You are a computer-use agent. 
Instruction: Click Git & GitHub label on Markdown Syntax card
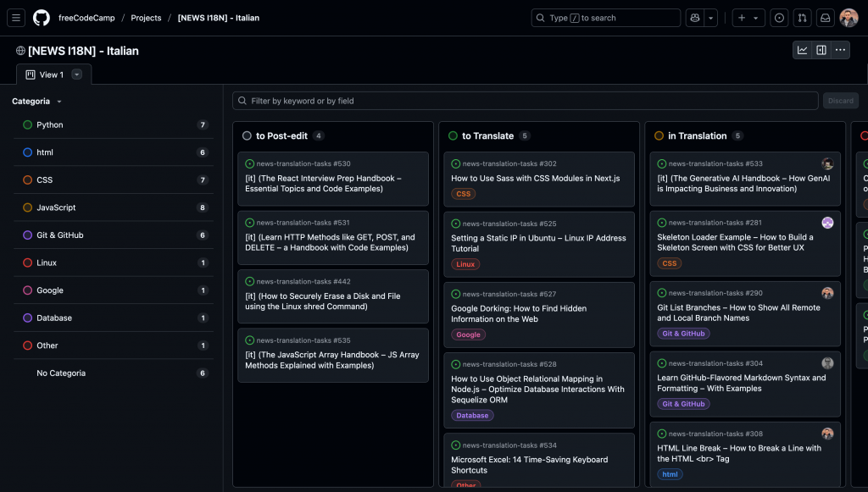pos(684,404)
